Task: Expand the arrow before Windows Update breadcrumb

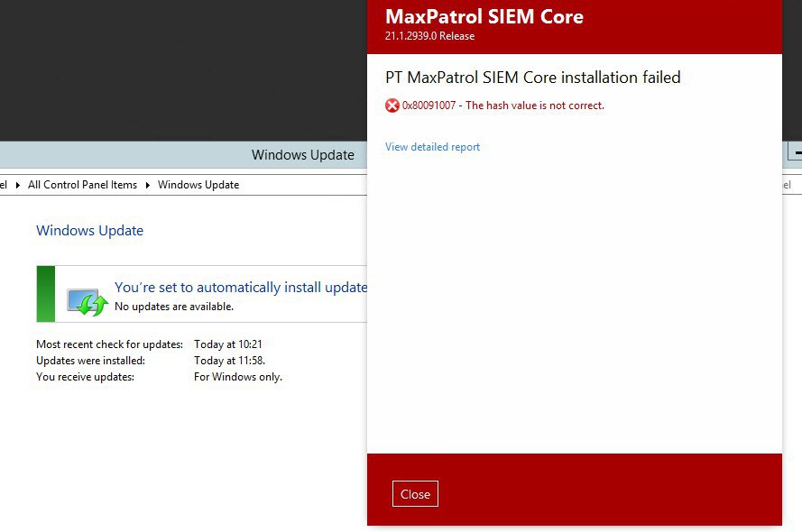Action: [148, 185]
